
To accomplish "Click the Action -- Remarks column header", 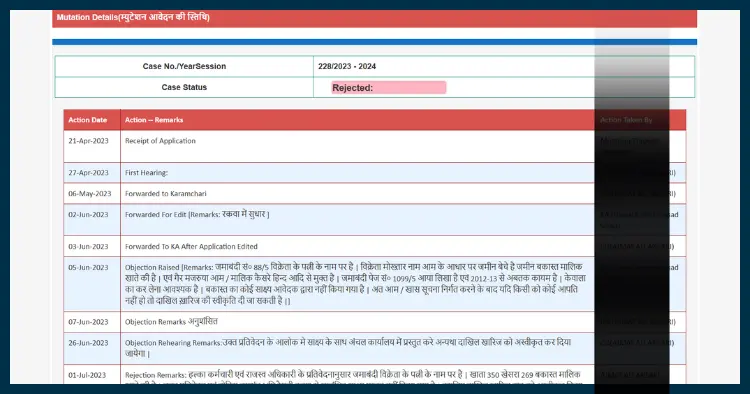I will 154,120.
